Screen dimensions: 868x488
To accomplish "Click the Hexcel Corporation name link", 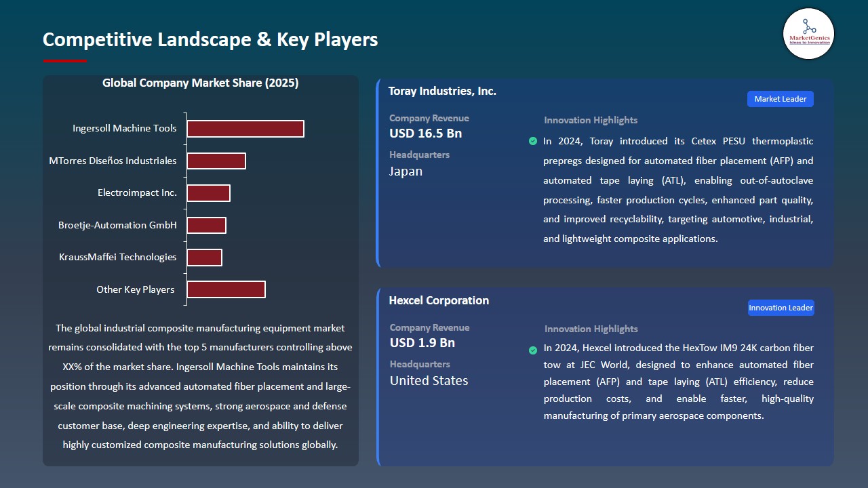I will (x=439, y=300).
